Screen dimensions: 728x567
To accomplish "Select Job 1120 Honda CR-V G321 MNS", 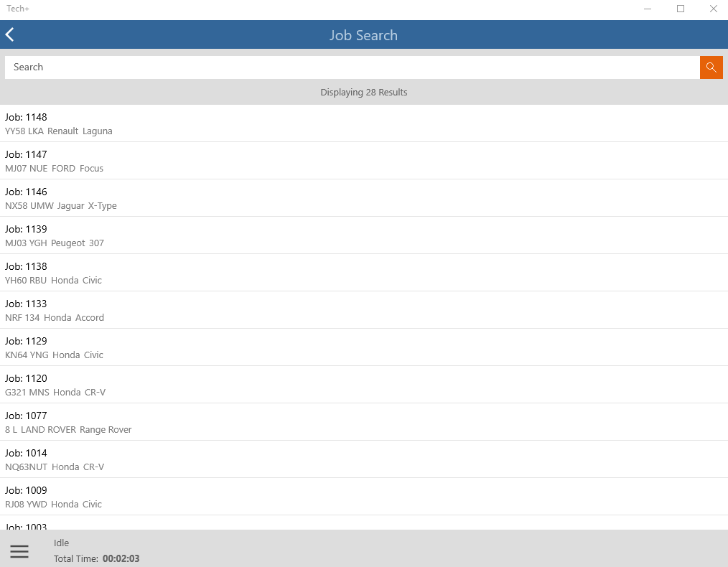I will 363,385.
